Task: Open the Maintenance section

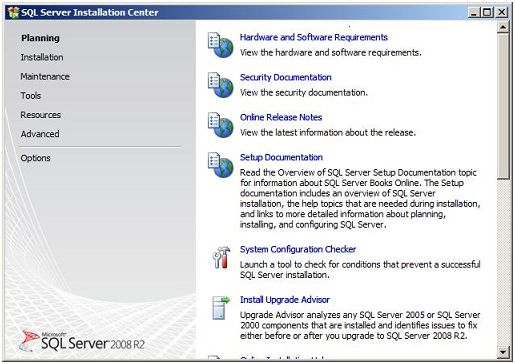Action: 45,77
